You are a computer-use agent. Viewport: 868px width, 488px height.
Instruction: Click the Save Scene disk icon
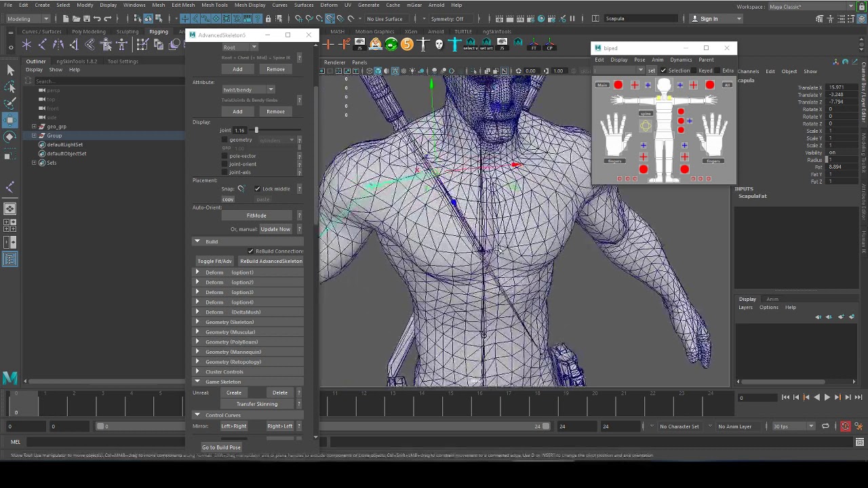pyautogui.click(x=87, y=18)
